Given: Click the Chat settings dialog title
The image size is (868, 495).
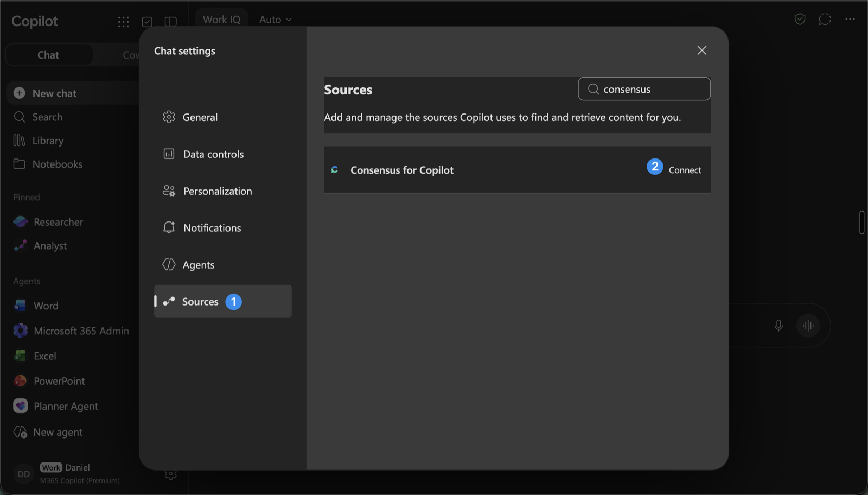Looking at the screenshot, I should [184, 50].
